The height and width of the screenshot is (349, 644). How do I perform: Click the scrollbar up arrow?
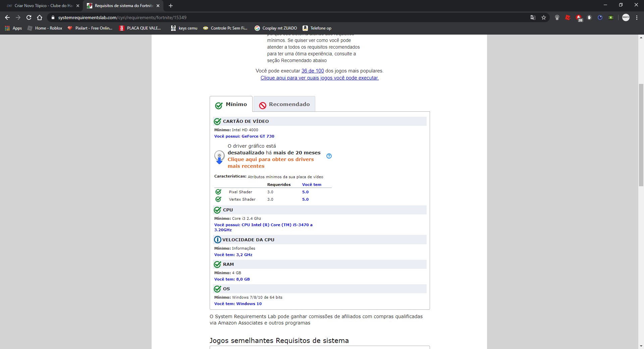(641, 38)
